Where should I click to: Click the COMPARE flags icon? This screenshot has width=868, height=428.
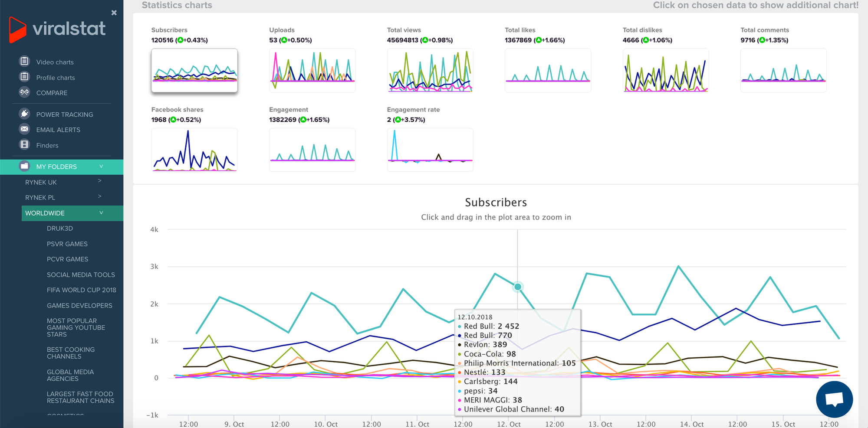point(25,92)
